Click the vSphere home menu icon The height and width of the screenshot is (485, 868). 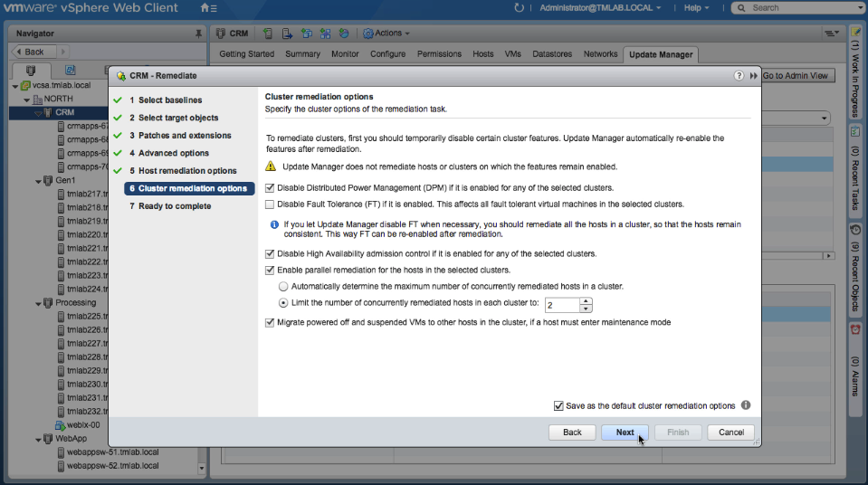(207, 8)
